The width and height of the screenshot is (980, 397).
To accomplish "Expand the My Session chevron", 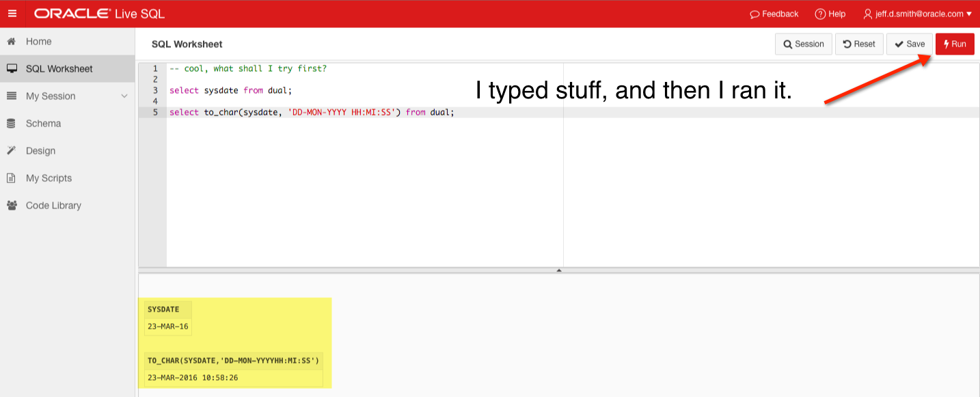I will 124,96.
